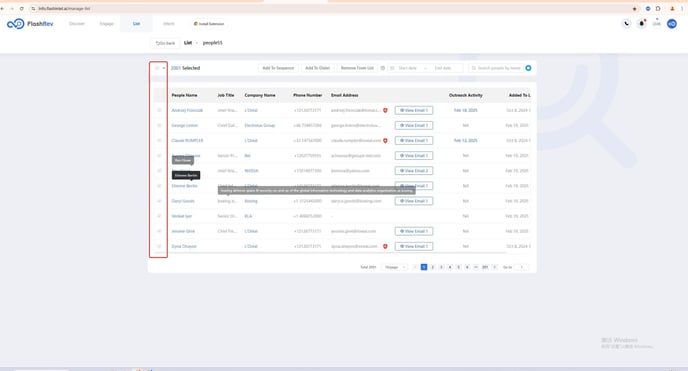Click View Email button in Jerome Gline row
Viewport: 688px width, 371px height.
click(x=414, y=232)
